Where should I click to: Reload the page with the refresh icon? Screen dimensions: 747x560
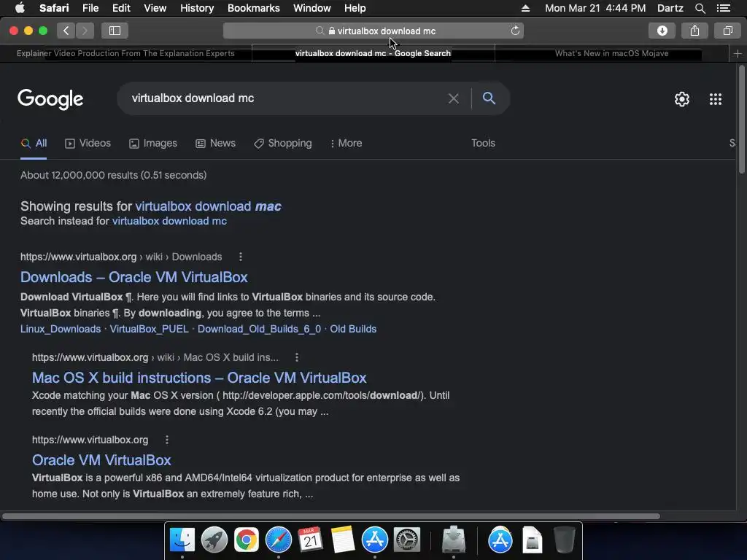coord(515,31)
